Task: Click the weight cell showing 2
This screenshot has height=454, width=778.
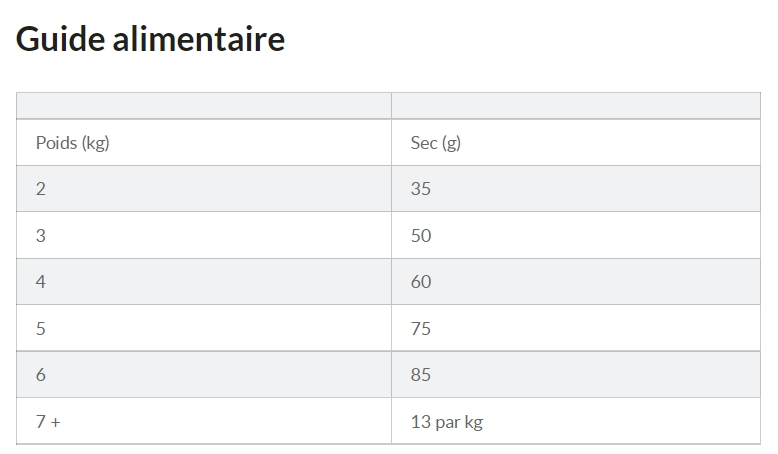Action: pyautogui.click(x=203, y=189)
